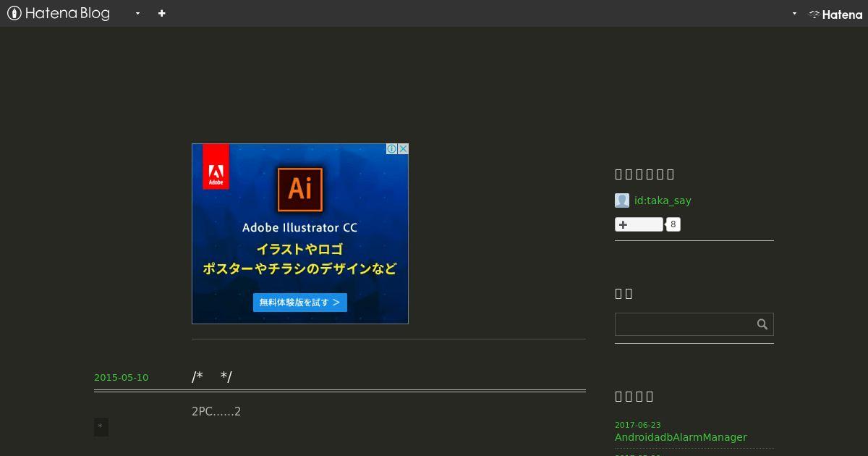Click the post text 2PC......2
The image size is (868, 456).
point(216,411)
